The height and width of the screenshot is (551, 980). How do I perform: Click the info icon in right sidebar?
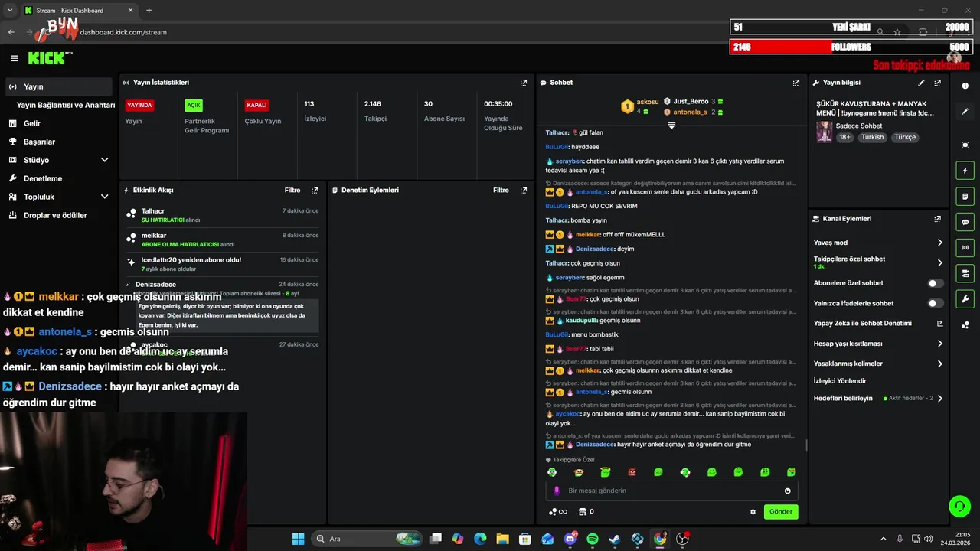tap(965, 86)
